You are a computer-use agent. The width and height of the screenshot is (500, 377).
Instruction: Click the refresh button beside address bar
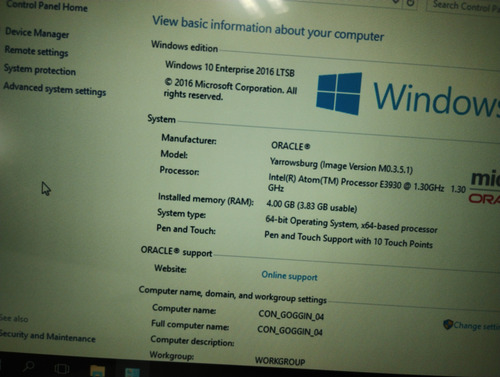coord(411,3)
